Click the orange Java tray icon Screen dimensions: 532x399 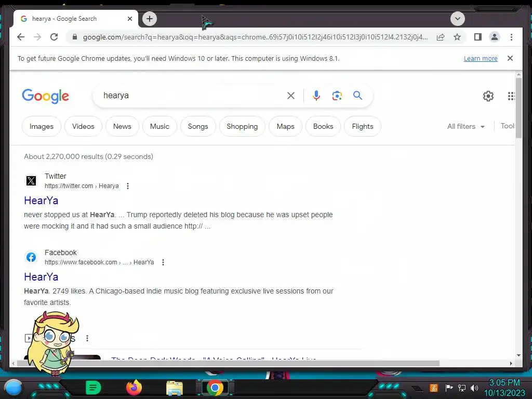[434, 388]
